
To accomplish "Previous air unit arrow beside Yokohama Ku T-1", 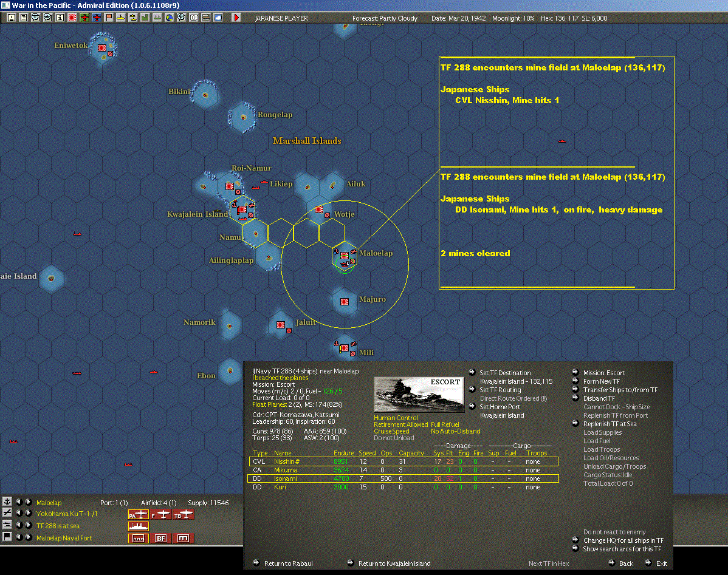I will 19,513.
